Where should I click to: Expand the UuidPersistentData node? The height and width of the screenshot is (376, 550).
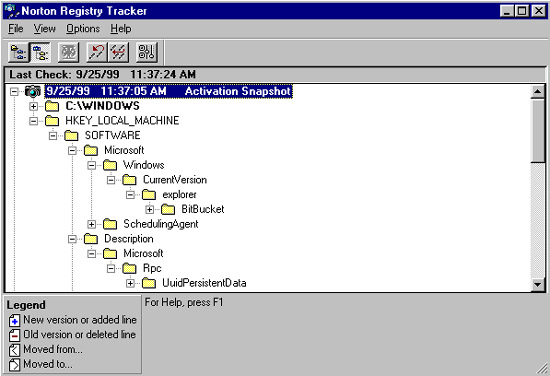[130, 283]
